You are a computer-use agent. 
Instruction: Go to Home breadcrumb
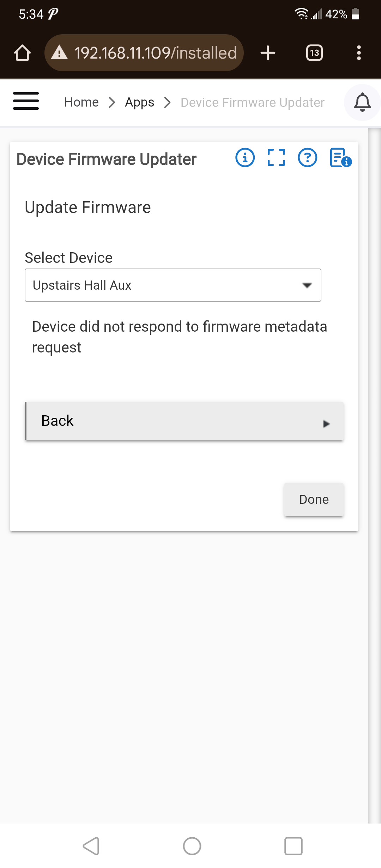(81, 102)
